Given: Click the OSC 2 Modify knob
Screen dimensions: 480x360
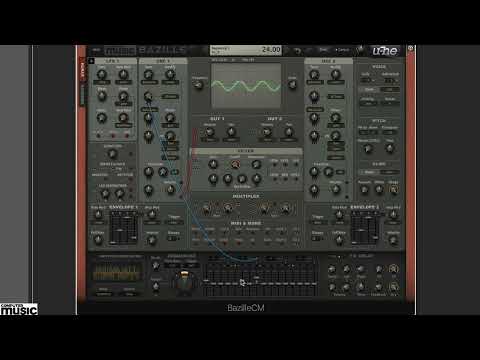Looking at the screenshot, I should 336,74.
